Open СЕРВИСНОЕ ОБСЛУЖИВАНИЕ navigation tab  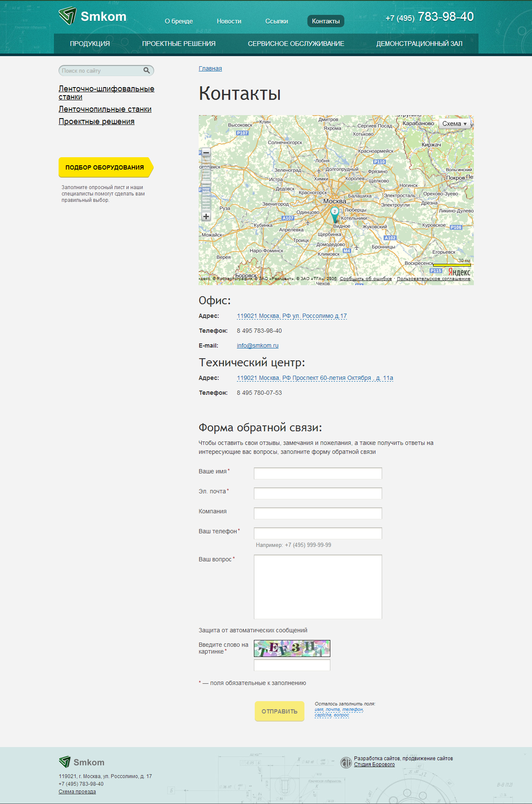[x=296, y=43]
